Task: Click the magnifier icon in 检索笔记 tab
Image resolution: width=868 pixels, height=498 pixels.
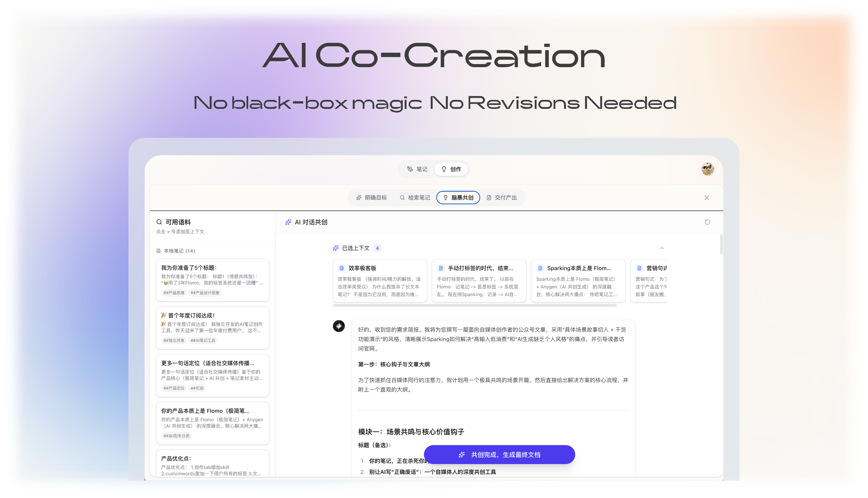Action: (402, 197)
